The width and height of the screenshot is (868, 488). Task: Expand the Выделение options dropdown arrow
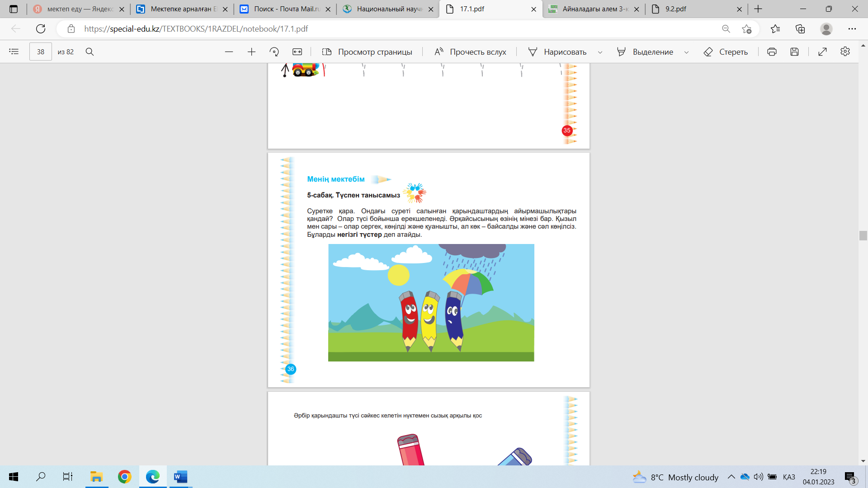[686, 52]
